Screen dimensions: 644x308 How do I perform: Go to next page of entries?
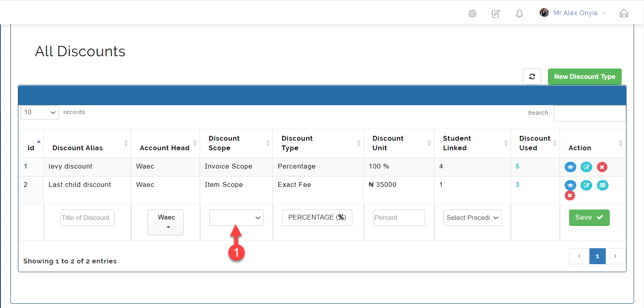615,256
